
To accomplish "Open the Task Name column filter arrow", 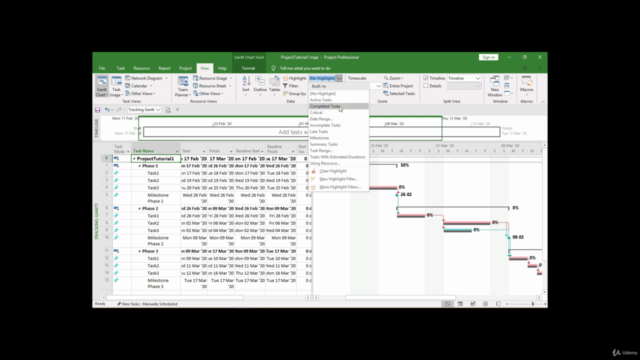I will pyautogui.click(x=177, y=151).
